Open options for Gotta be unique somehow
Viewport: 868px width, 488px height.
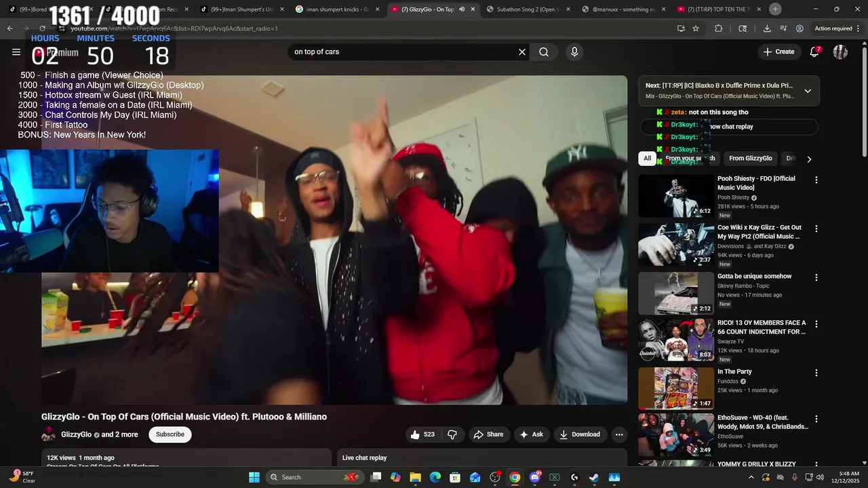(816, 277)
